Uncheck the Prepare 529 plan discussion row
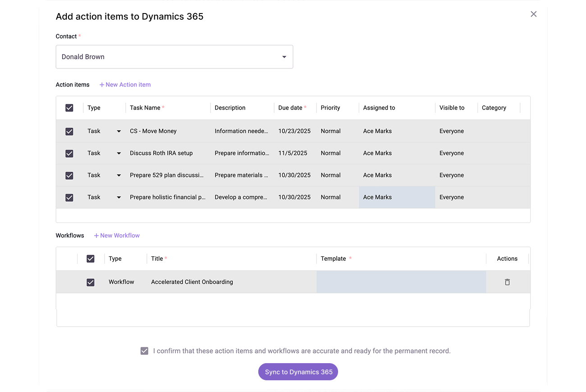This screenshot has height=392, width=586. pyautogui.click(x=69, y=175)
